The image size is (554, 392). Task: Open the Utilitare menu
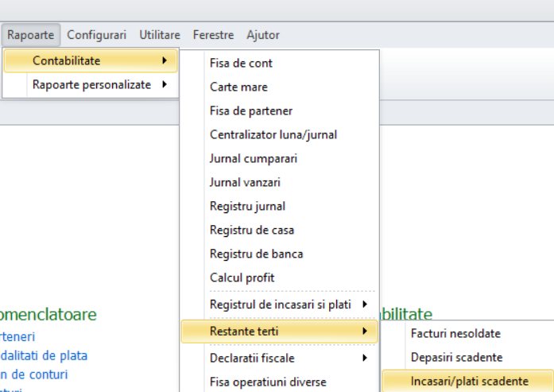pos(159,35)
